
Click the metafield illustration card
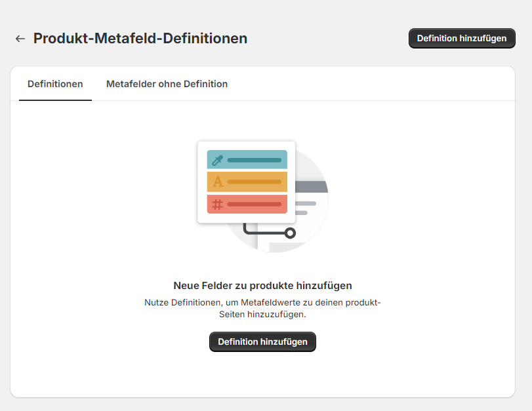pyautogui.click(x=246, y=182)
